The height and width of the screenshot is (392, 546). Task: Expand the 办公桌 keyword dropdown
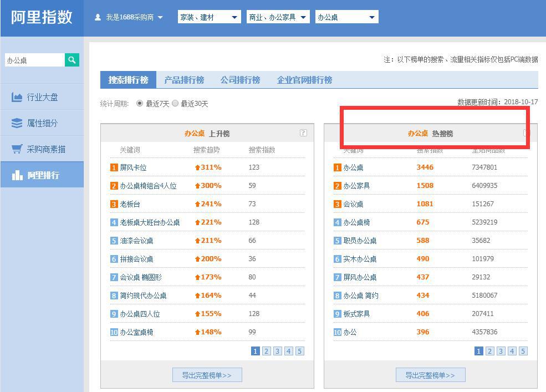pos(346,17)
